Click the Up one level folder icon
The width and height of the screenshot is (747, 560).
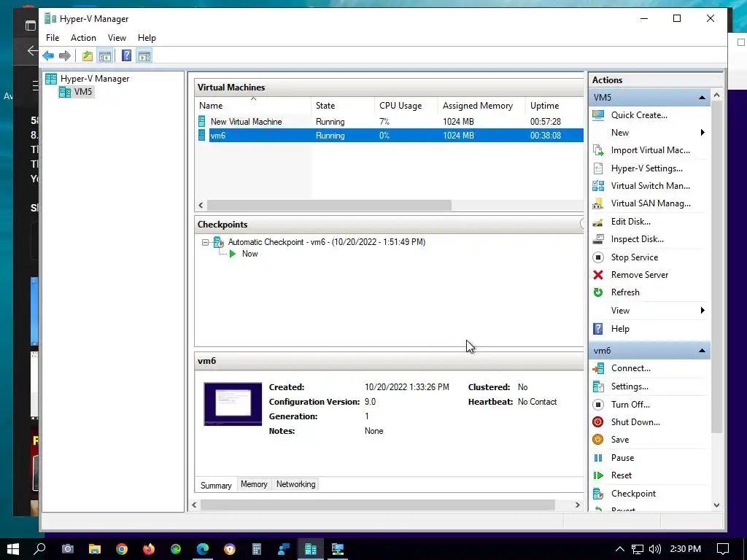click(x=88, y=55)
